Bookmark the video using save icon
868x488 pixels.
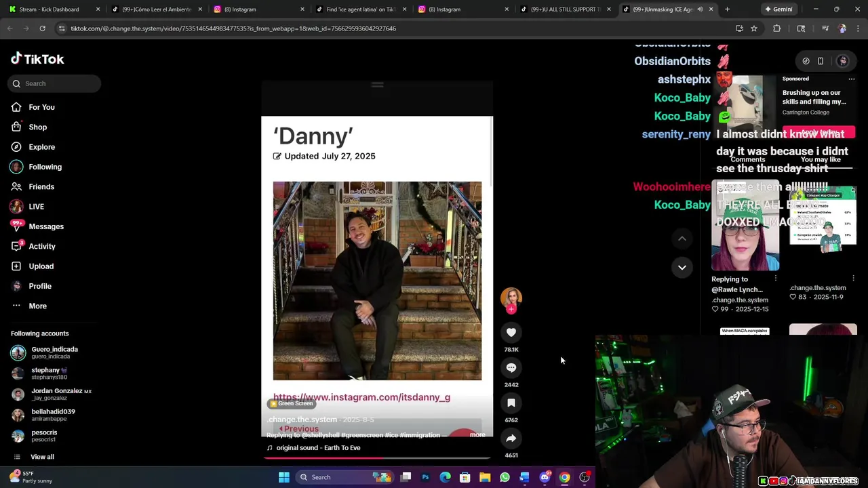511,403
